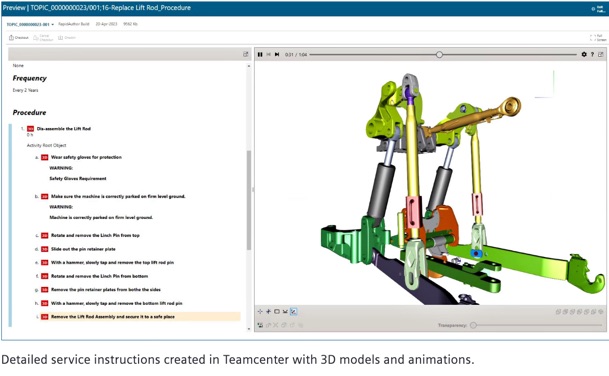This screenshot has width=609, height=376.
Task: Select step 'Rotate and remove the Linch Pin from top'
Action: click(x=95, y=235)
